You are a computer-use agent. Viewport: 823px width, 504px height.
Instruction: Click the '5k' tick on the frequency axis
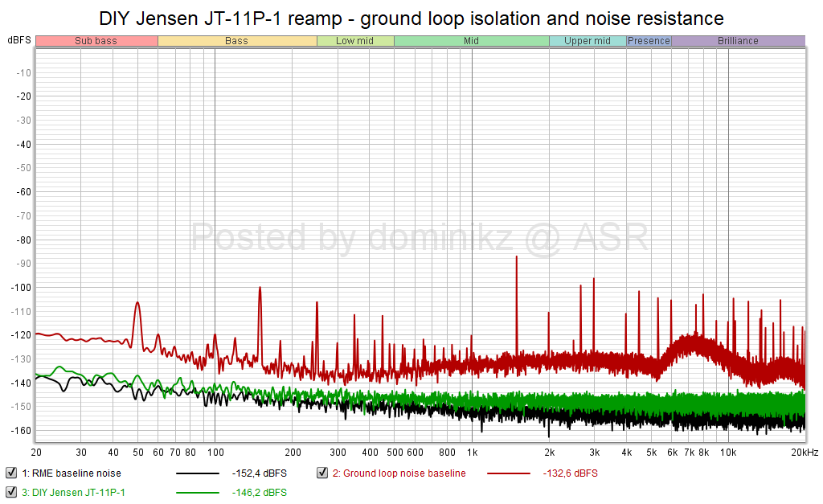point(651,453)
